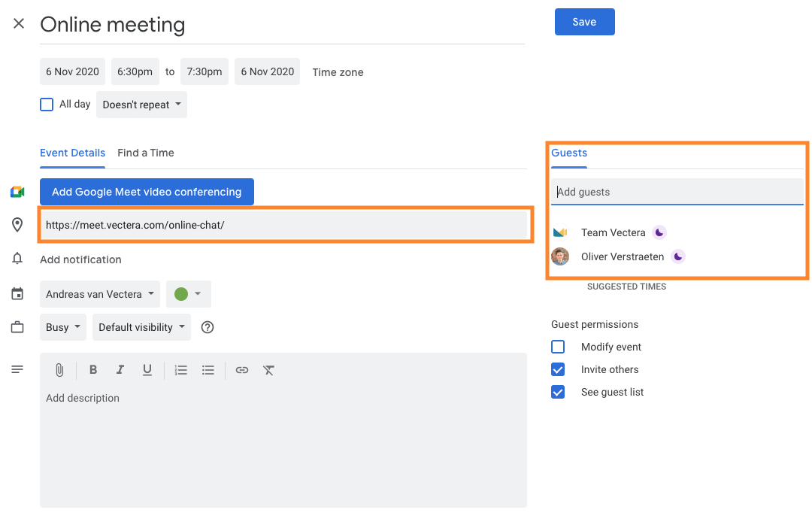Toggle italic formatting
Image resolution: width=812 pixels, height=528 pixels.
(120, 369)
